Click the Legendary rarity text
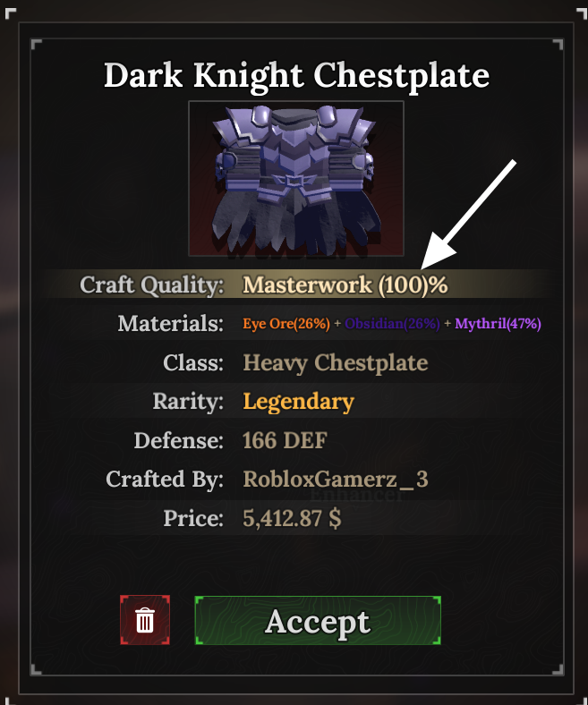 click(x=298, y=402)
